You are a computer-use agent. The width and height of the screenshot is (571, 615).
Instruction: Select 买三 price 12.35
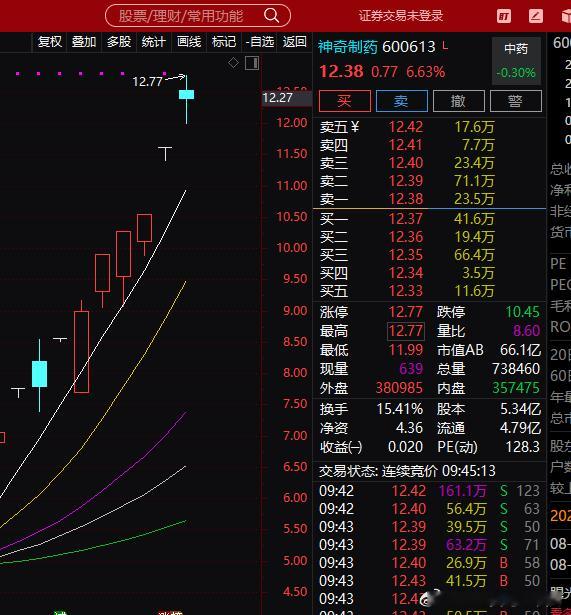click(x=406, y=255)
